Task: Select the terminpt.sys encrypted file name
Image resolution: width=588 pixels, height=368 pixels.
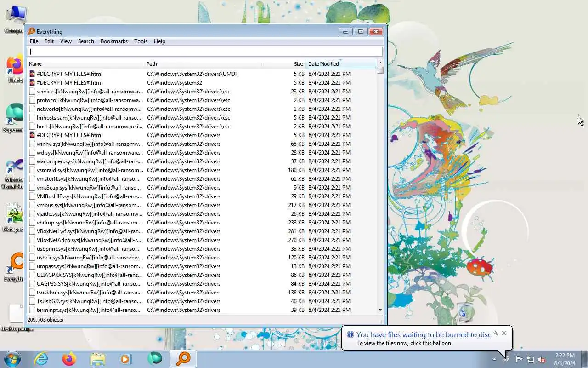Action: point(89,310)
